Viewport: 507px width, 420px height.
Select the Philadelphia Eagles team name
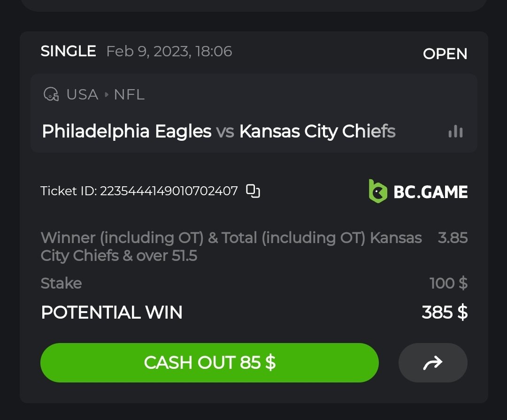[x=126, y=131]
